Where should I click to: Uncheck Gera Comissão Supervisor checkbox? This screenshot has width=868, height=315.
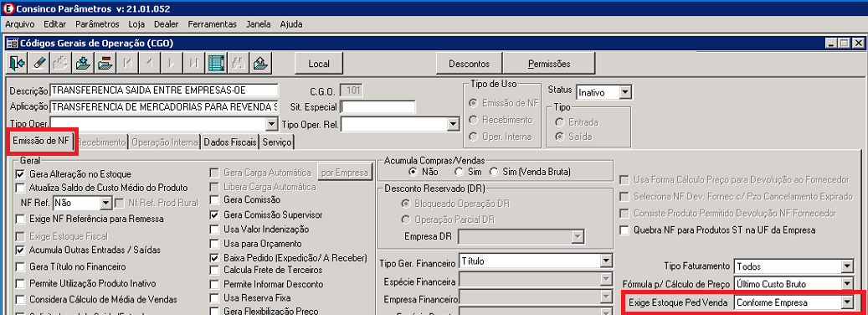pyautogui.click(x=215, y=214)
